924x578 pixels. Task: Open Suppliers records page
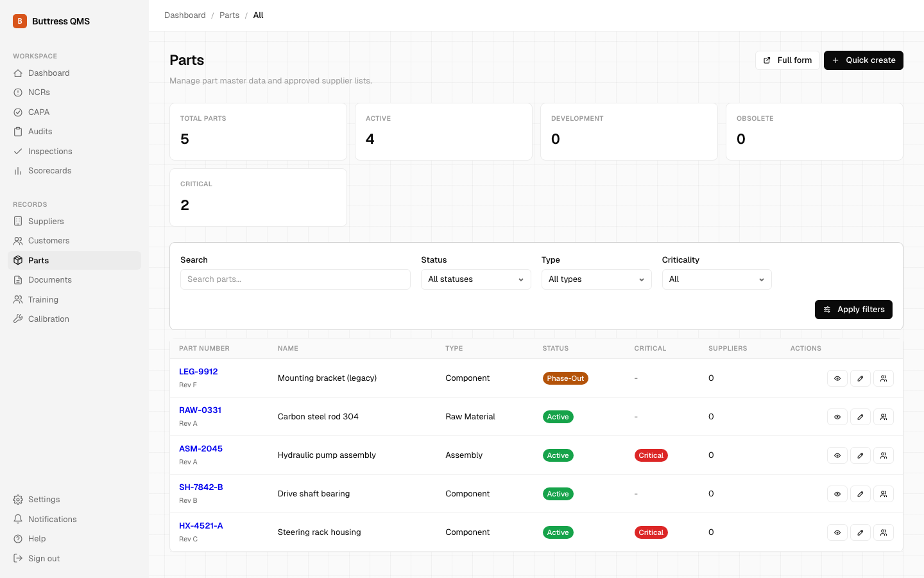(x=74, y=222)
